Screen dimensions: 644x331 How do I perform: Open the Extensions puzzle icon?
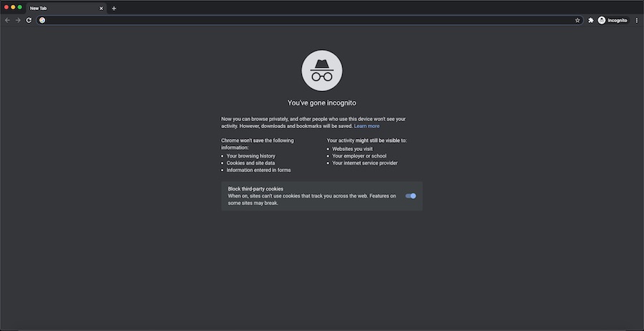pos(591,20)
